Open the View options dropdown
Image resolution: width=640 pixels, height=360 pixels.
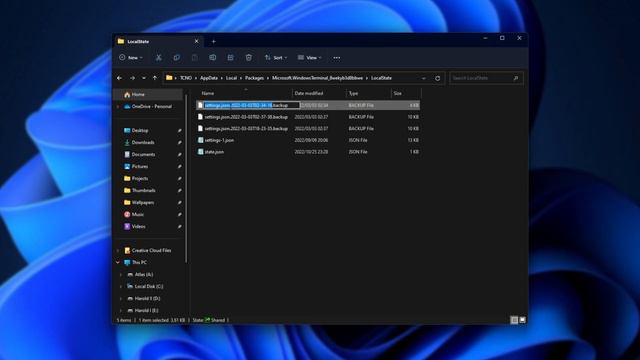click(x=309, y=58)
